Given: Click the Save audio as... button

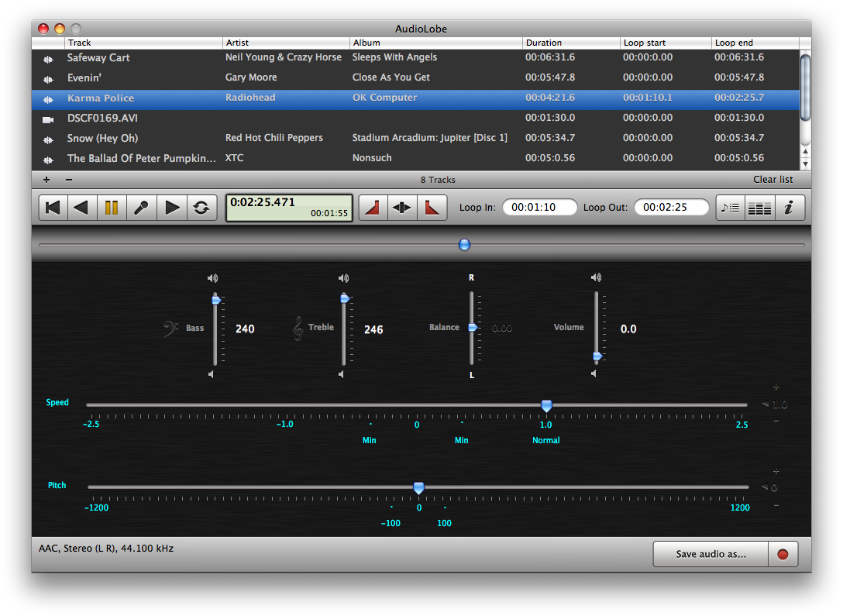Looking at the screenshot, I should (x=711, y=554).
